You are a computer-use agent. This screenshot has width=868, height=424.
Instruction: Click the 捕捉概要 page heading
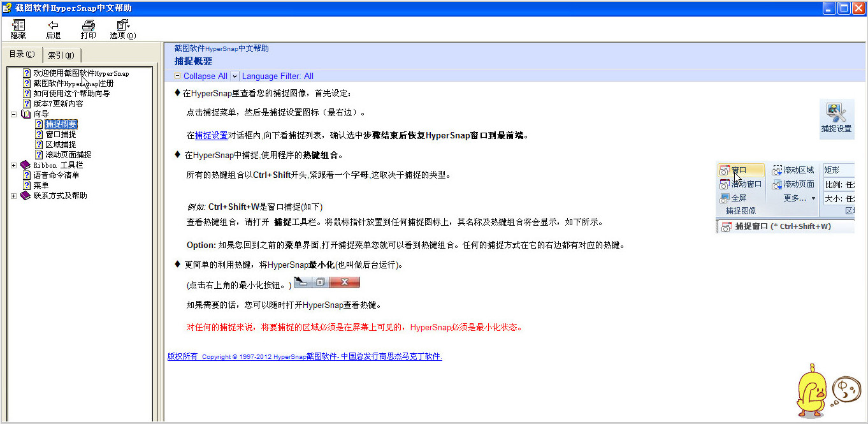click(x=193, y=61)
